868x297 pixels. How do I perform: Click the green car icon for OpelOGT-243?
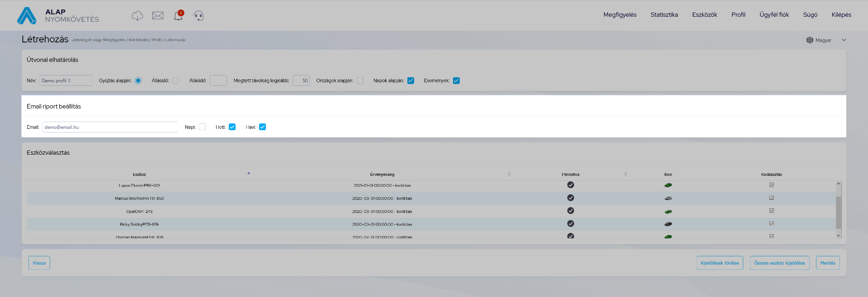pos(668,212)
